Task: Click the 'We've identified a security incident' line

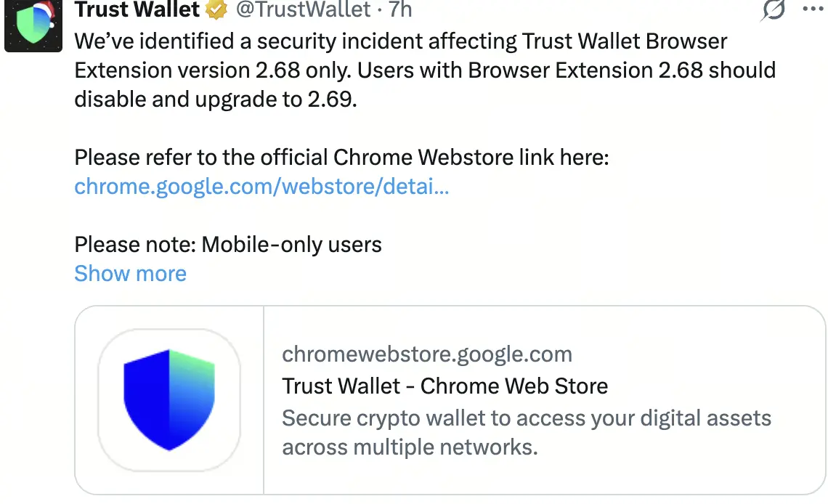Action: (x=401, y=41)
